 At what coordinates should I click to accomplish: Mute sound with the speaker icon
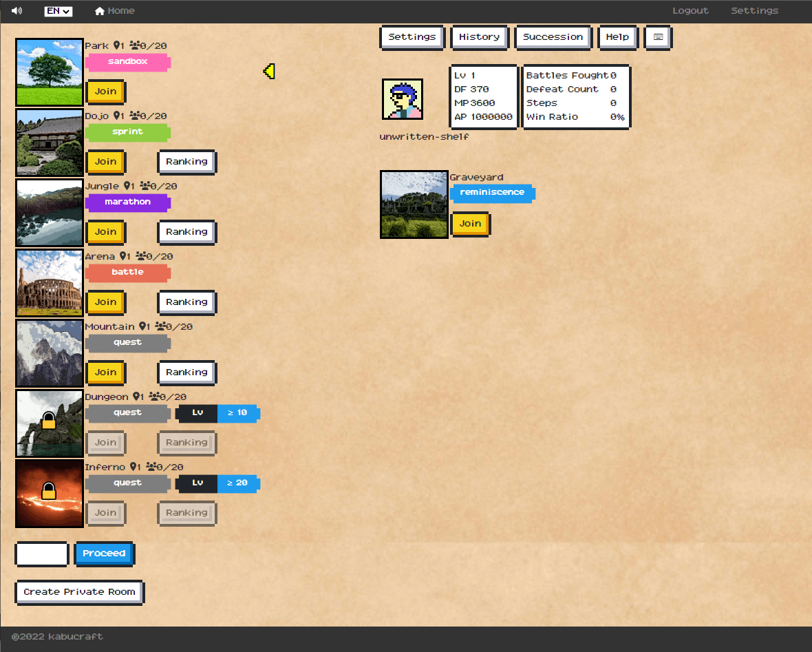click(x=17, y=11)
